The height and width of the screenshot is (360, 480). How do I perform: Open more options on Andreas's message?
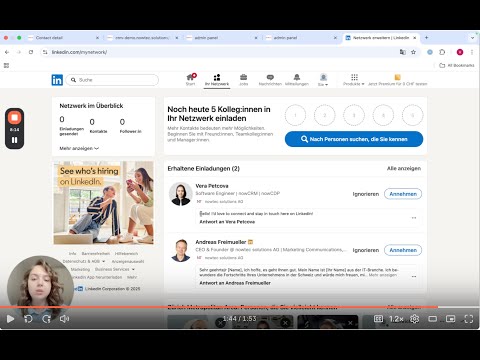[x=414, y=276]
